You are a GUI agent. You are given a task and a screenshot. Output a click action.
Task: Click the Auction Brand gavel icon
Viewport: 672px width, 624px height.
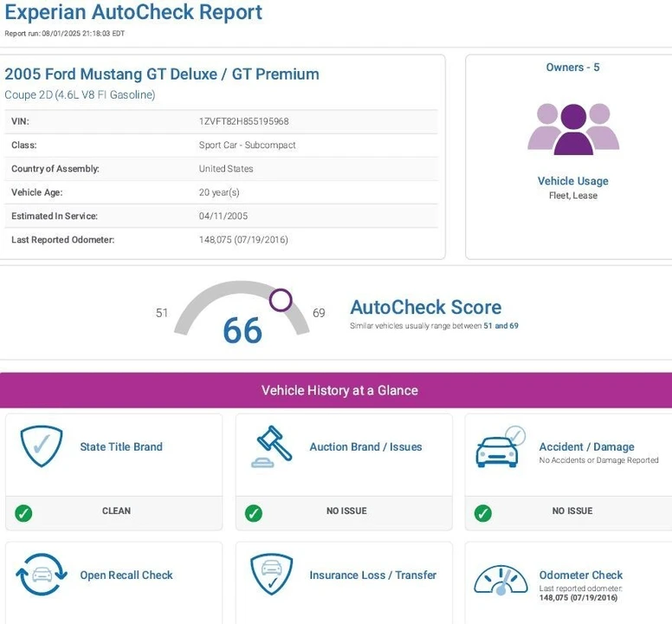271,446
